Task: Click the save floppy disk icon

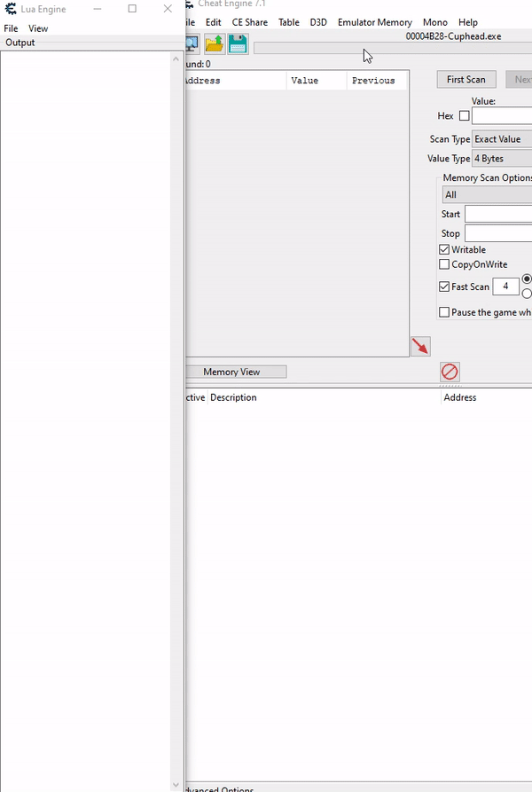Action: (x=238, y=44)
